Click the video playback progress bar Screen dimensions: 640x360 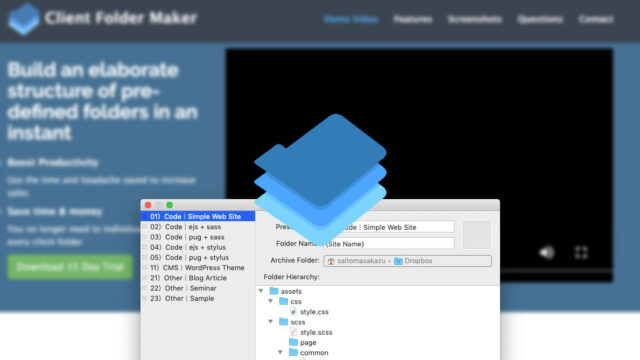pos(556,271)
